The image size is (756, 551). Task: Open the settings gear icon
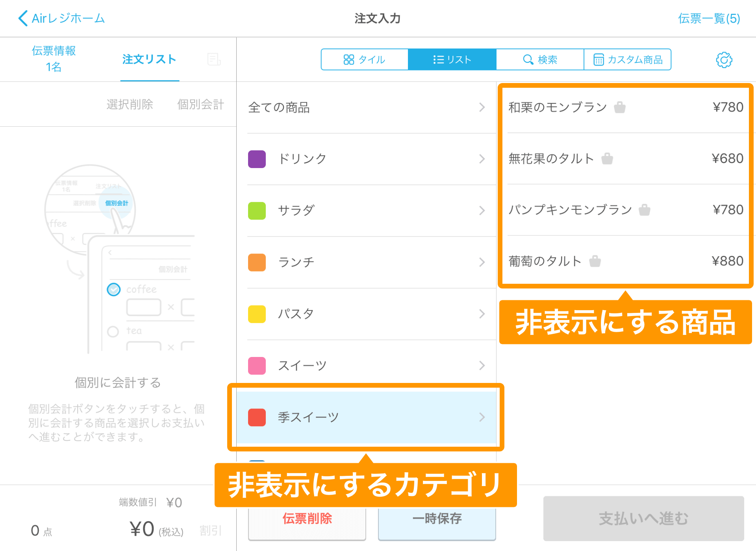click(x=724, y=60)
